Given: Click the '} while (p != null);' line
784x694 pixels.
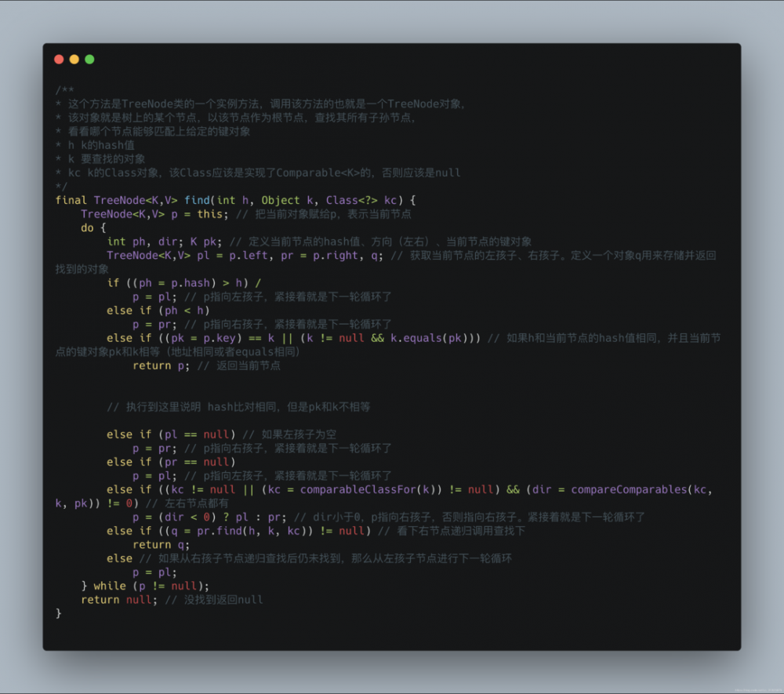Looking at the screenshot, I should click(145, 586).
